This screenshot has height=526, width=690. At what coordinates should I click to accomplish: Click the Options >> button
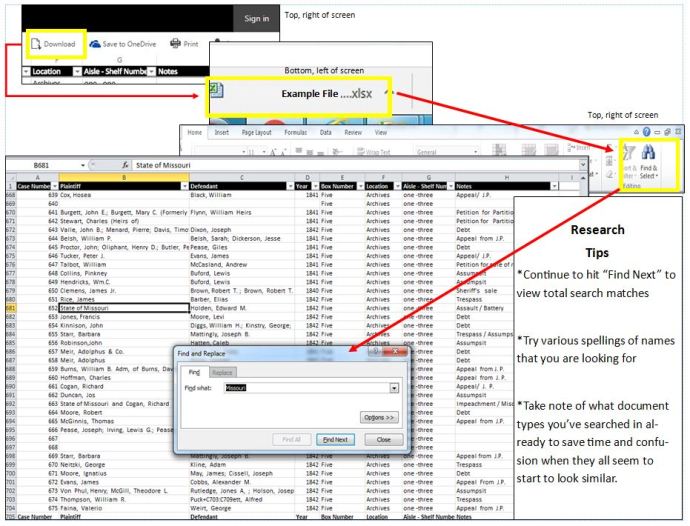[x=380, y=416]
